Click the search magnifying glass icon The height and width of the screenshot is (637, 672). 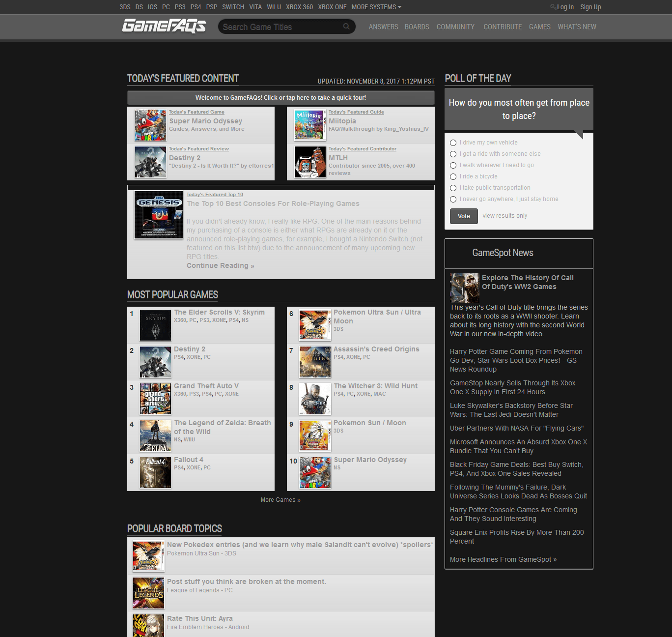pyautogui.click(x=346, y=27)
